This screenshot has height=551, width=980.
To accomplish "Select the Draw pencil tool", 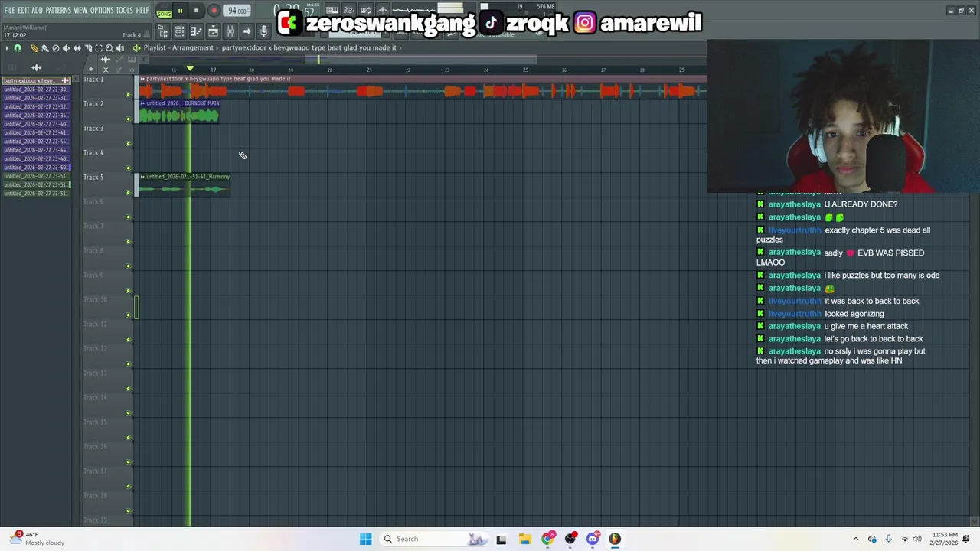I will pos(34,48).
